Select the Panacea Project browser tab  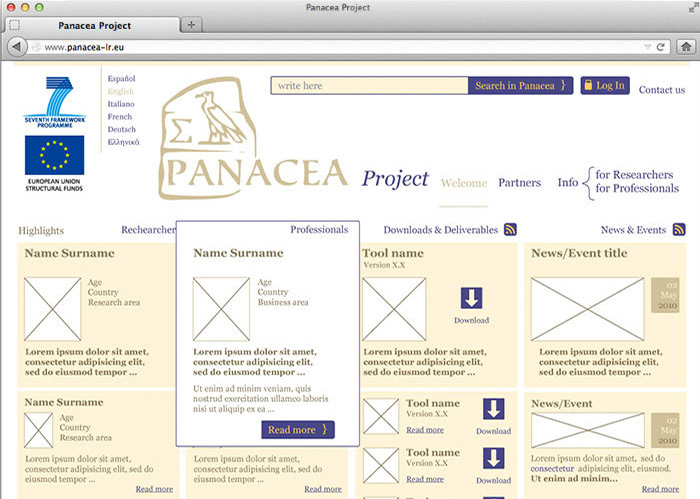94,25
